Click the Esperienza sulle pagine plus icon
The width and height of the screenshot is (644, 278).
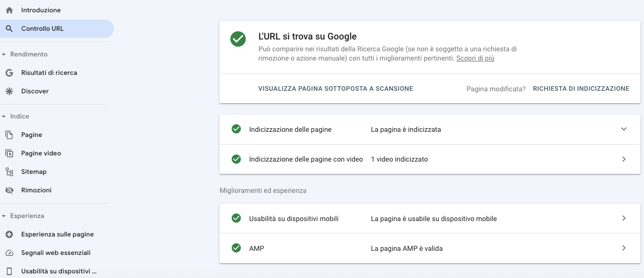tap(9, 234)
